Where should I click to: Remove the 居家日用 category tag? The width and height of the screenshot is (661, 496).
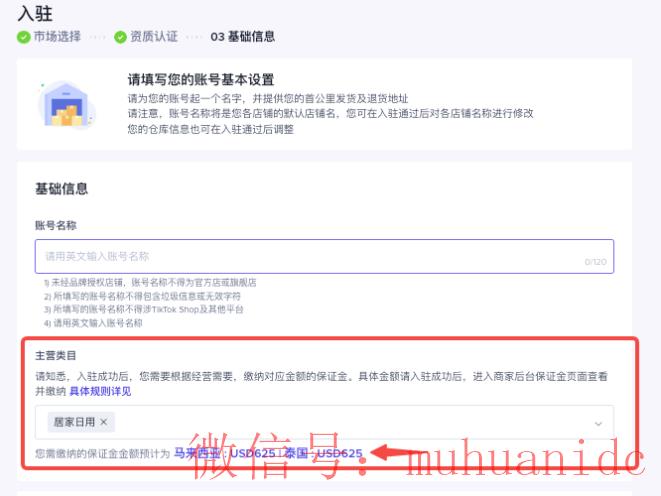(x=104, y=422)
